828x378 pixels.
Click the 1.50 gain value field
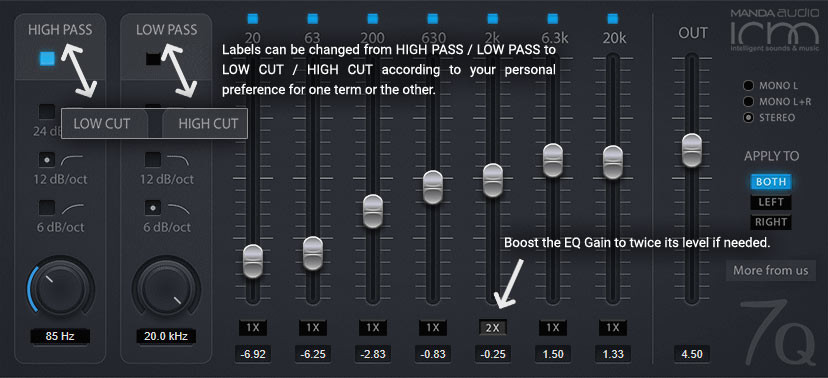pyautogui.click(x=552, y=354)
